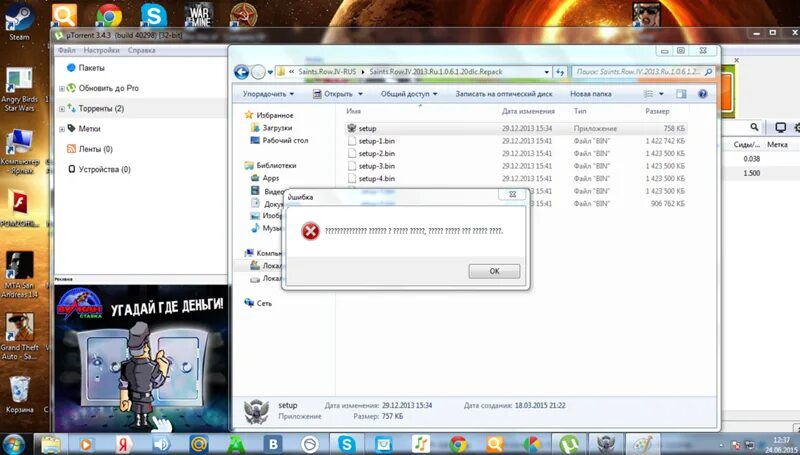This screenshot has height=455, width=800.
Task: Select Устройства (0) in uTorrent sidebar
Action: (x=104, y=169)
